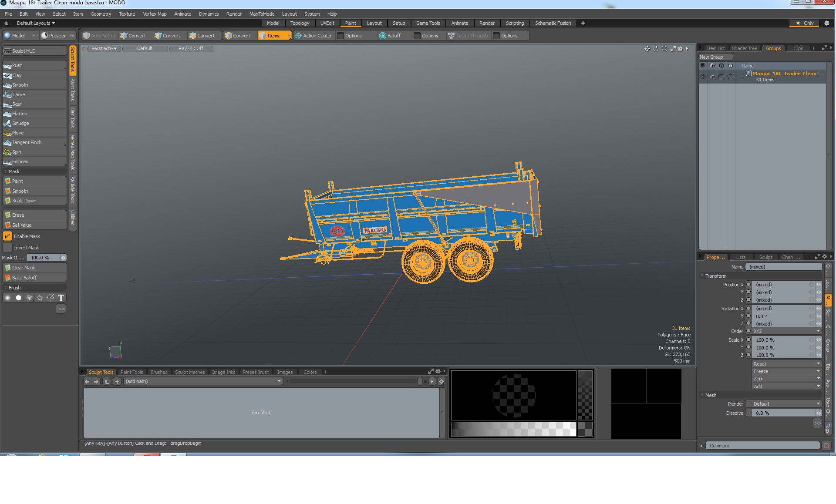Click the Items selection mode button
The height and width of the screenshot is (504, 836).
pyautogui.click(x=274, y=36)
